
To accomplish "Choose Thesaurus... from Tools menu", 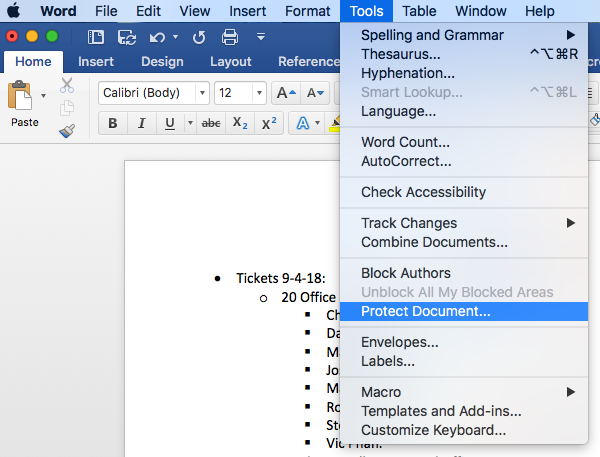I will tap(464, 54).
